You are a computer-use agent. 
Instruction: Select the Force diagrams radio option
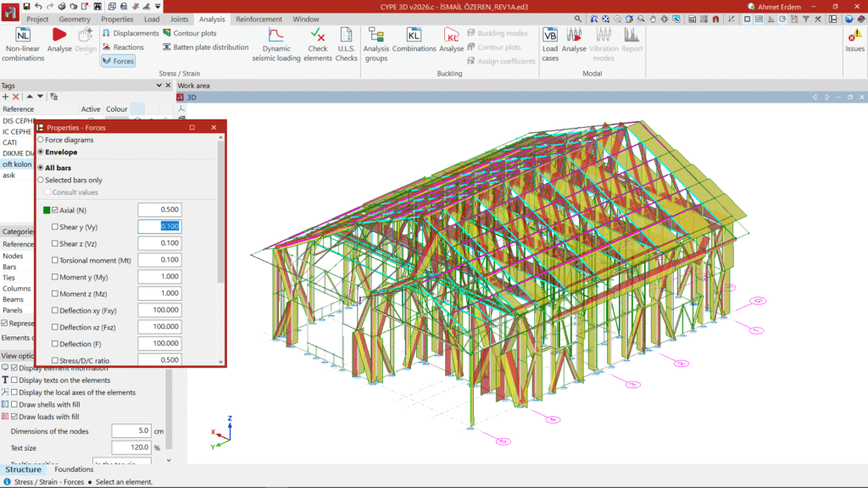click(x=41, y=140)
